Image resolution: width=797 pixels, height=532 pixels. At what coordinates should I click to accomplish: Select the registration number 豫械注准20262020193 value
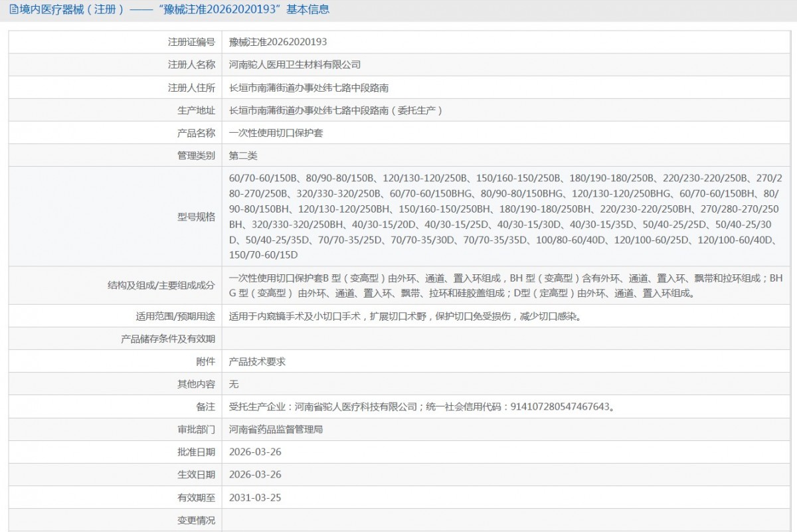click(278, 42)
